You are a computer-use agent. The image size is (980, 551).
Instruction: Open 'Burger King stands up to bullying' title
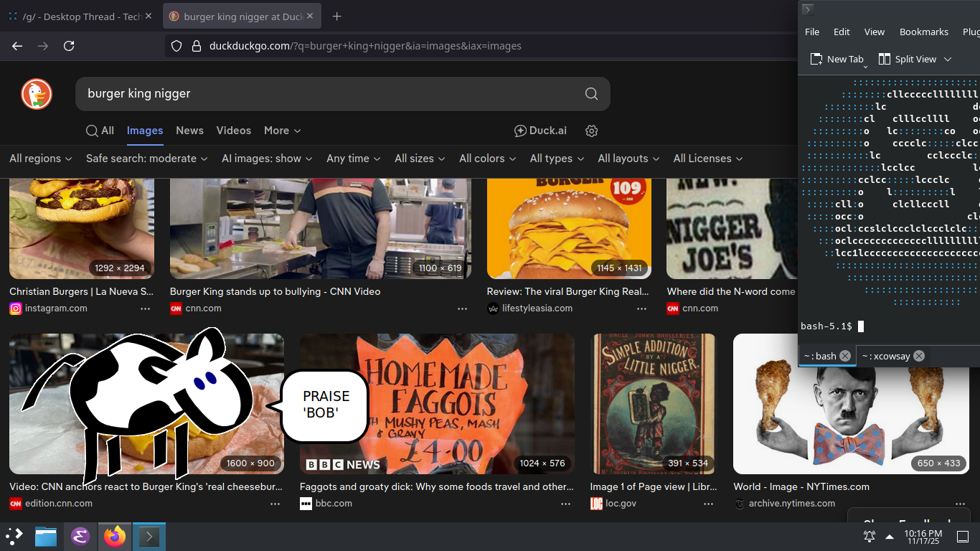(275, 292)
